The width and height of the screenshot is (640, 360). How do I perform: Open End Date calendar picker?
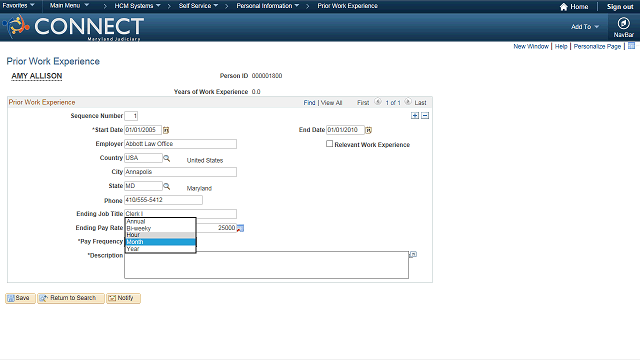(369, 130)
